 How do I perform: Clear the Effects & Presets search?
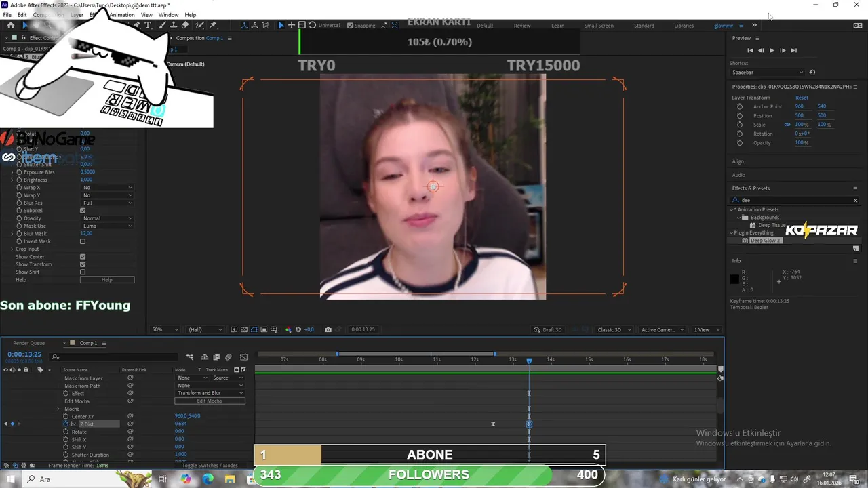(855, 200)
